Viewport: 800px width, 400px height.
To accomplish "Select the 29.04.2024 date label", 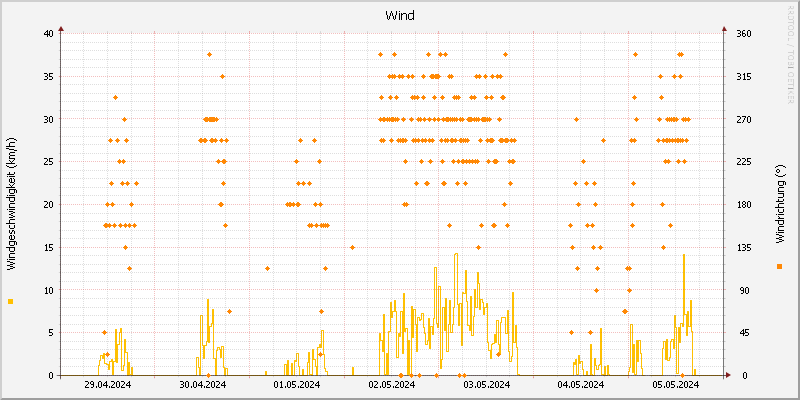I will point(108,384).
